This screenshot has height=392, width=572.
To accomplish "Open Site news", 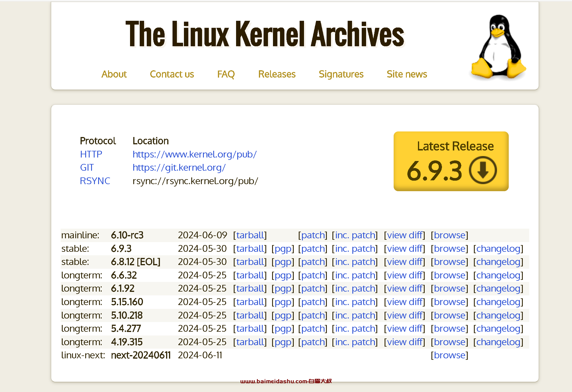I will pyautogui.click(x=407, y=74).
